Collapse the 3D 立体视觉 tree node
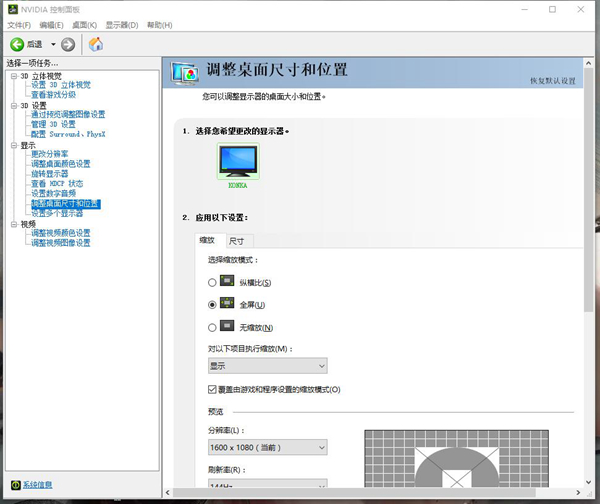The image size is (600, 504). point(14,76)
